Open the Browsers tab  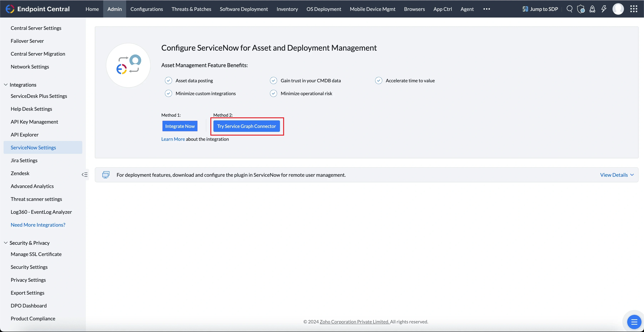(414, 9)
